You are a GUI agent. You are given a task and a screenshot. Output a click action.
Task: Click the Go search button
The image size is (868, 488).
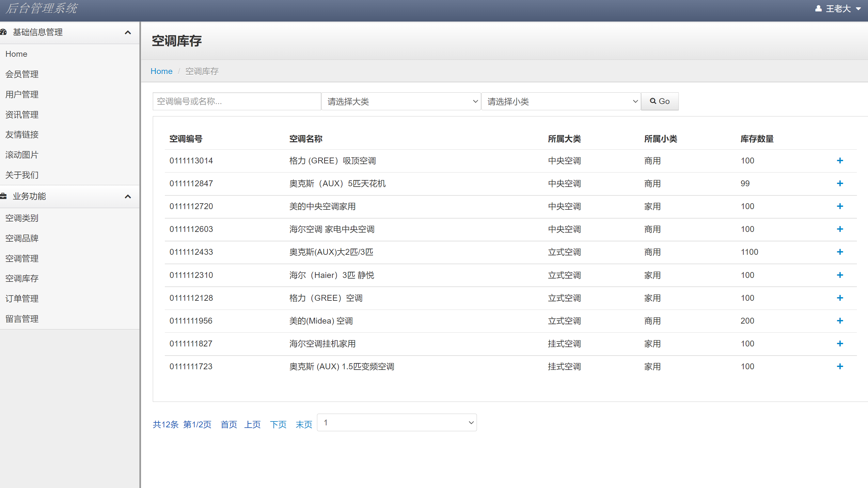tap(659, 101)
